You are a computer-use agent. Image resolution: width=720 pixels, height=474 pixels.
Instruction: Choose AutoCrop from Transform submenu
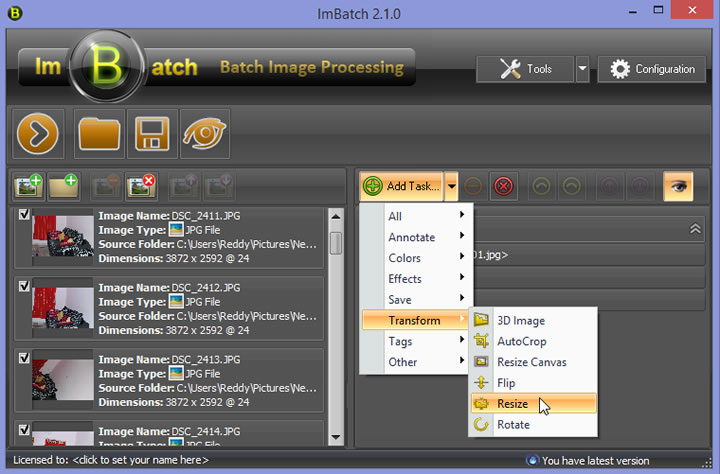(534, 341)
